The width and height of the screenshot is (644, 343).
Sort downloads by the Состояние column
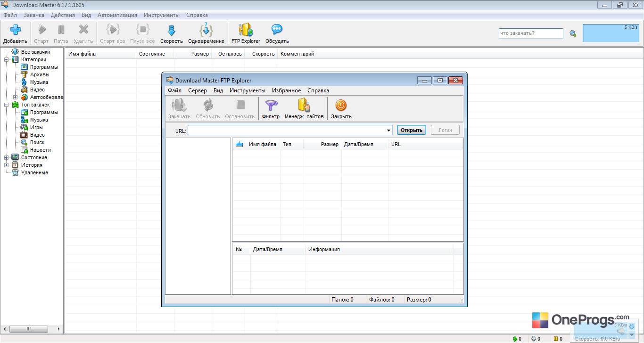[155, 54]
